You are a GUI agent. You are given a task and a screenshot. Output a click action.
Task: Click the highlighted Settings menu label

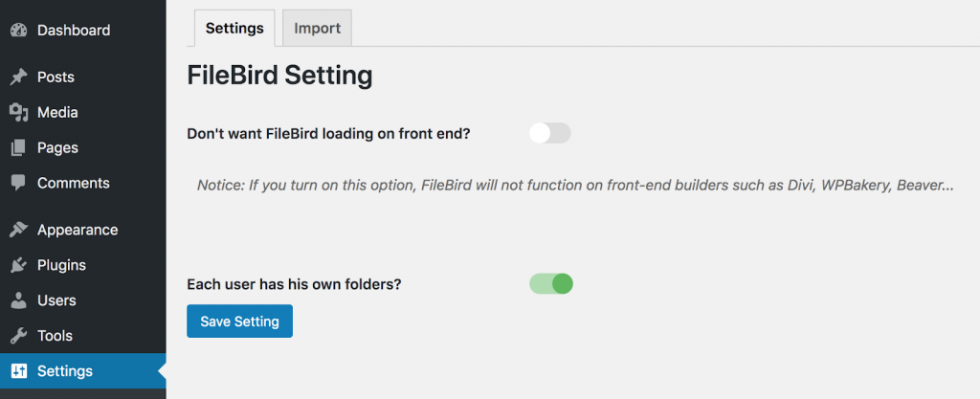65,371
